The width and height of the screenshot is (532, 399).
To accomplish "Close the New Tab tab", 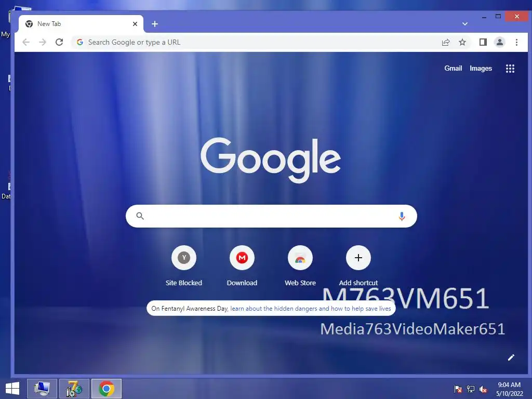I will (135, 24).
